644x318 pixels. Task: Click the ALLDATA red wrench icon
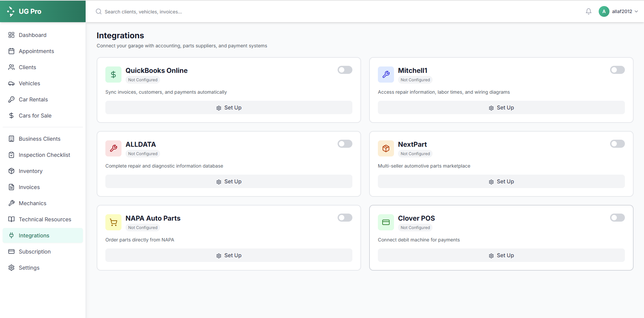pos(113,148)
